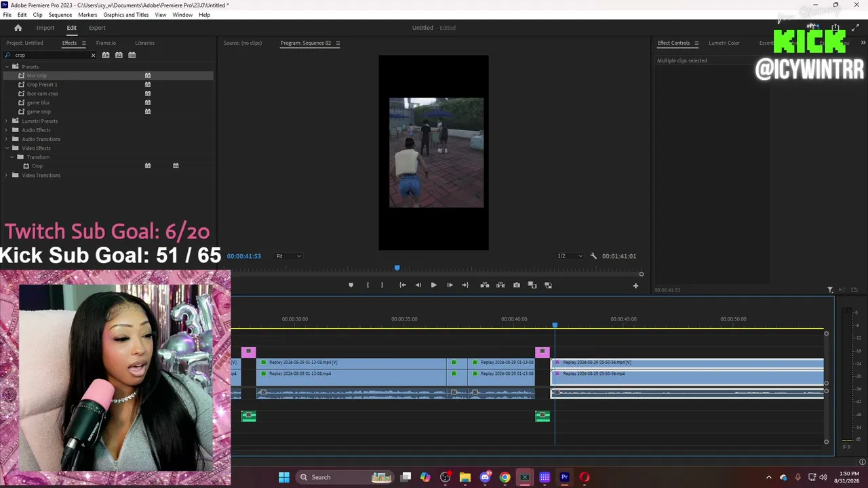The image size is (868, 488).
Task: Expand the Audio Transitions folder
Action: pos(7,139)
